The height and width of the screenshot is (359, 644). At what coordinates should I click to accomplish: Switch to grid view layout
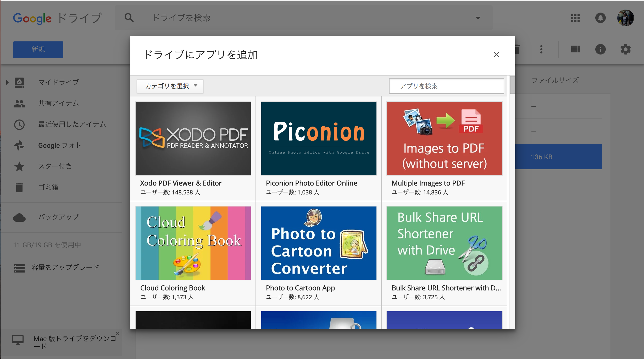[575, 49]
